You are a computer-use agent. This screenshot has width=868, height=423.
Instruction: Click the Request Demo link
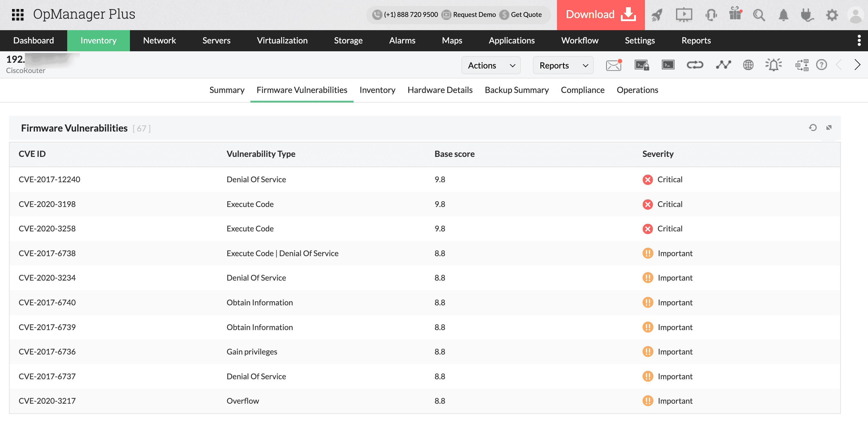tap(469, 14)
